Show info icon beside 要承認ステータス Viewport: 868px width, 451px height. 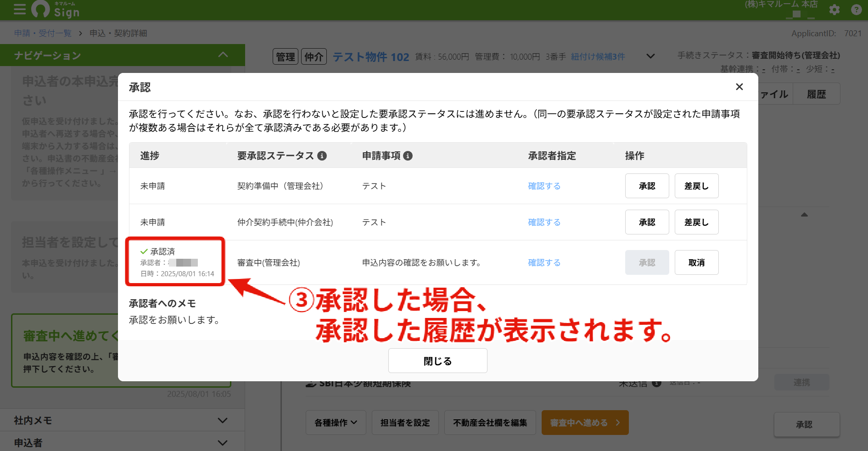click(x=322, y=156)
